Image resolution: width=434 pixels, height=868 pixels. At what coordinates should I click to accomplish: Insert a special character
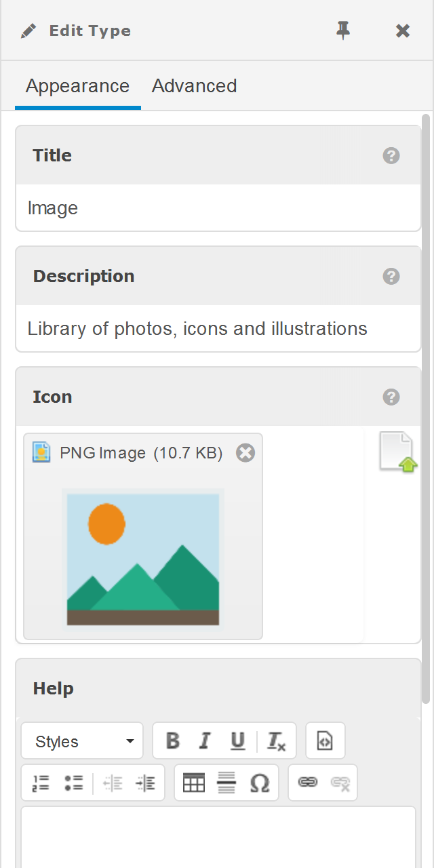pos(260,783)
